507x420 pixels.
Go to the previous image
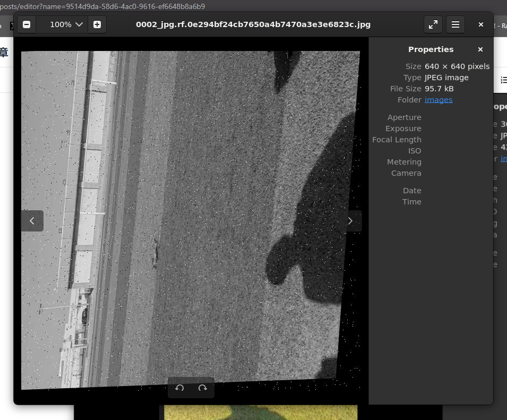click(32, 221)
